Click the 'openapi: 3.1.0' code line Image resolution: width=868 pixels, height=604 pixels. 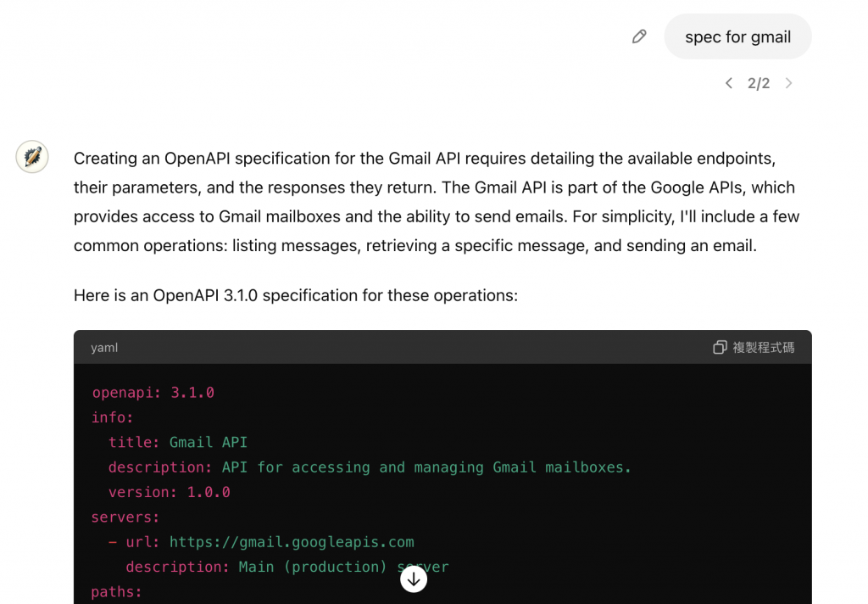coord(153,392)
